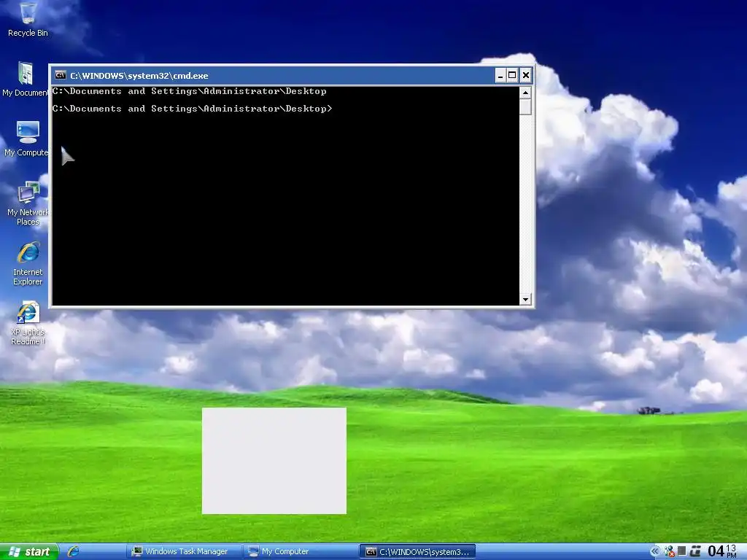Screen dimensions: 747x560
Task: Click the cmd window vertical scrollbar thumb
Action: coord(525,106)
